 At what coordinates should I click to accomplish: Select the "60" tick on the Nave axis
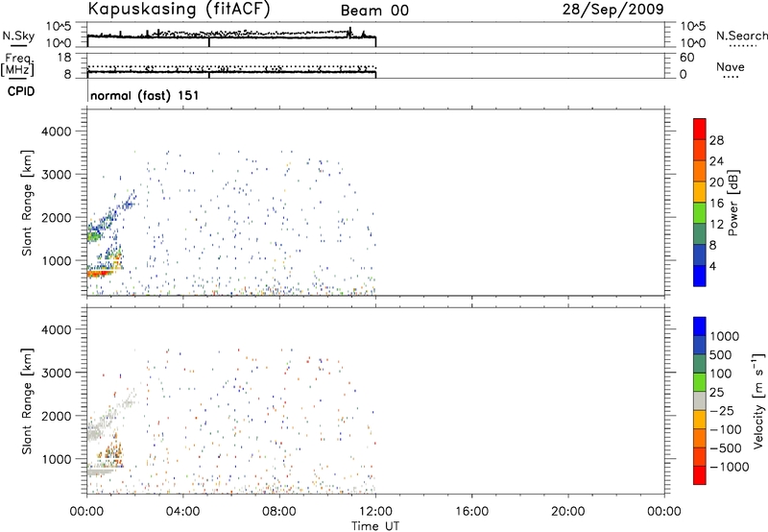(x=687, y=58)
